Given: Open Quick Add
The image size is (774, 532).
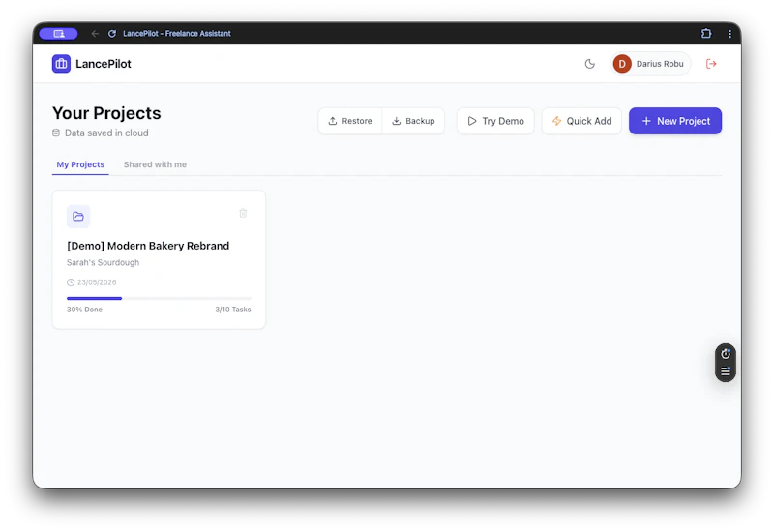Looking at the screenshot, I should (581, 121).
